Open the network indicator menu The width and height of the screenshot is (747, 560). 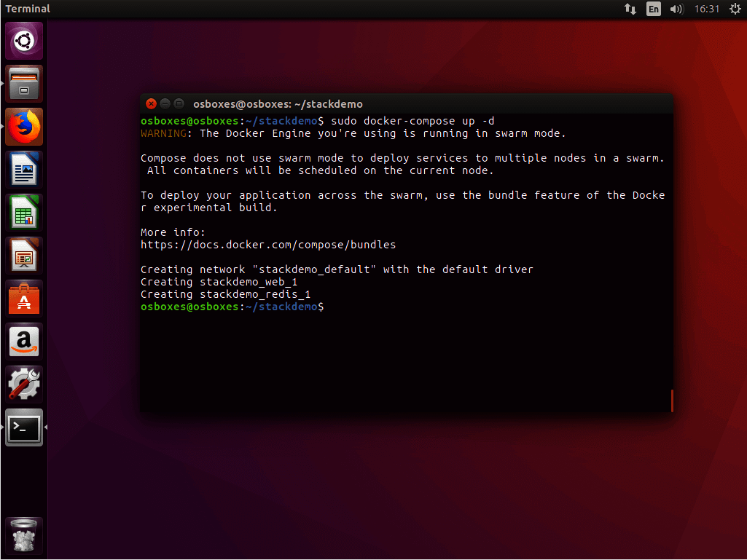click(x=630, y=9)
